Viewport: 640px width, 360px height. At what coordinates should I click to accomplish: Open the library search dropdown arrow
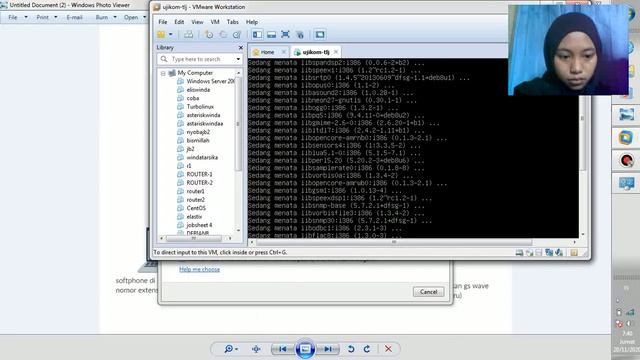tap(238, 59)
